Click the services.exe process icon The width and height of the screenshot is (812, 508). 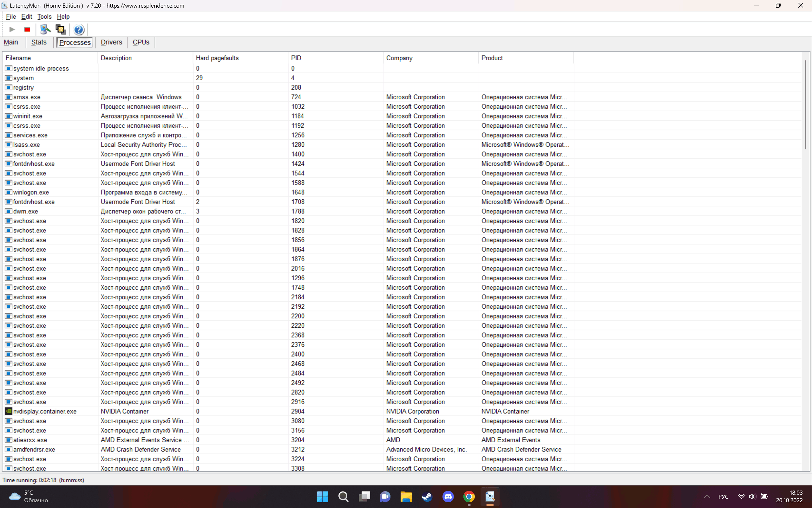click(x=8, y=135)
